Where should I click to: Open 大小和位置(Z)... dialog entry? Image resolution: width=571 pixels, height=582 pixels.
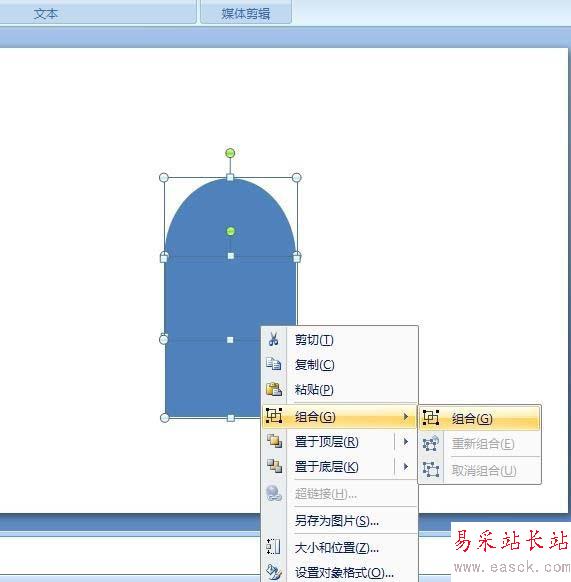coord(340,547)
